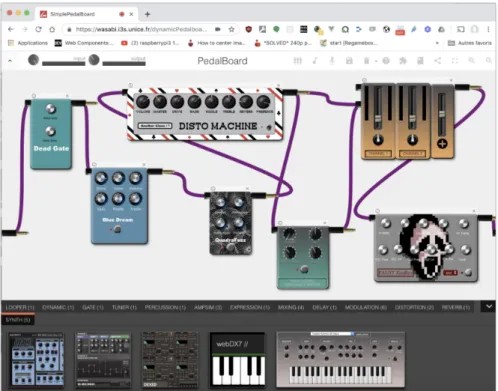This screenshot has height=391, width=498.
Task: Go back in browser history
Action: point(11,29)
